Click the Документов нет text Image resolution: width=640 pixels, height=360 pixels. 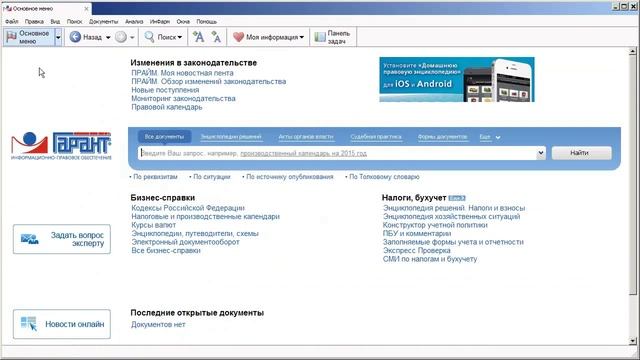click(x=158, y=325)
